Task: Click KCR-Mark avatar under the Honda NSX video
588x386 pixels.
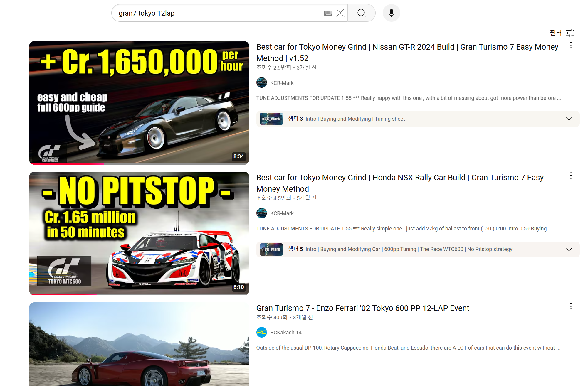Action: point(262,213)
